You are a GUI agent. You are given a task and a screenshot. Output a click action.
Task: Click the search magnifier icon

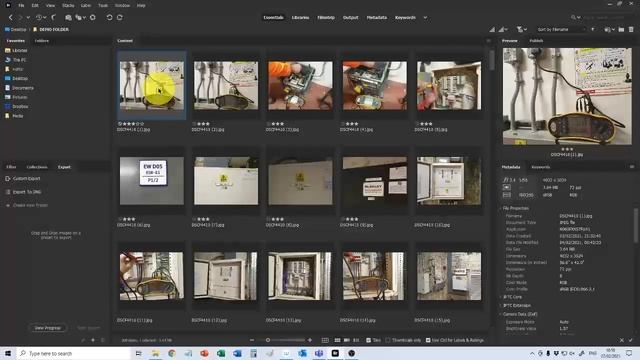[573, 18]
